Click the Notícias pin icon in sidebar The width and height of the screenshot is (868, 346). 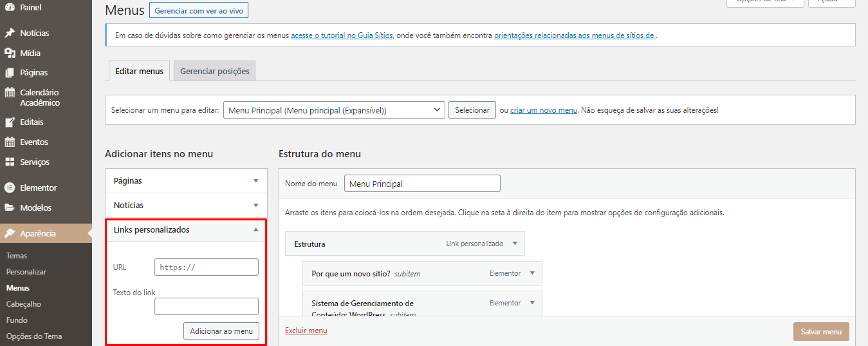click(10, 33)
